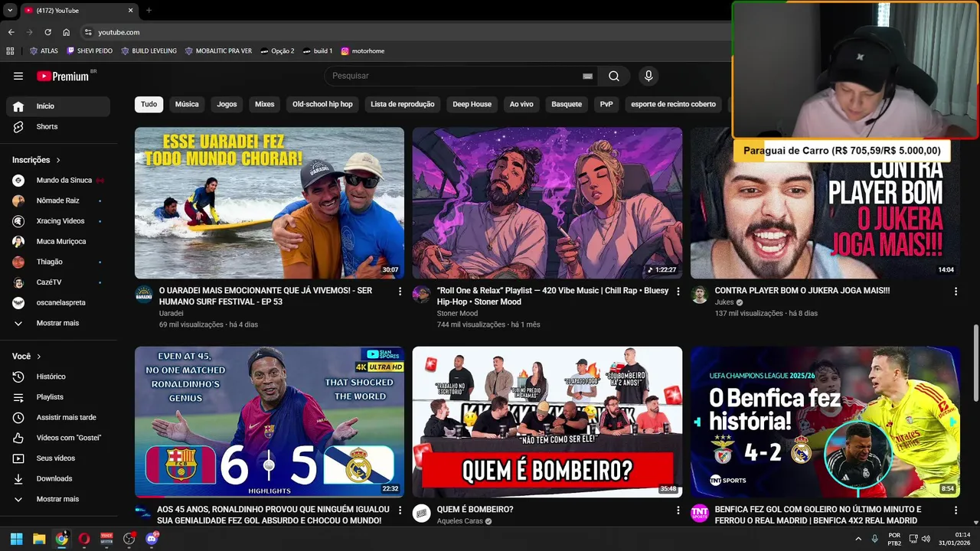Open Playlists in sidebar

58,397
